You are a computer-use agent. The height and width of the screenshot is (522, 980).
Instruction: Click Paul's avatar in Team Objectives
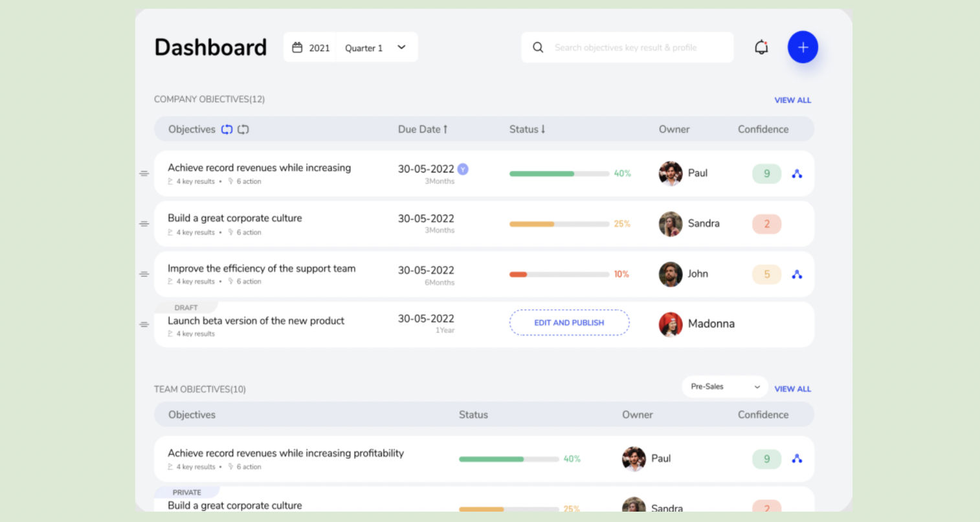click(x=634, y=459)
